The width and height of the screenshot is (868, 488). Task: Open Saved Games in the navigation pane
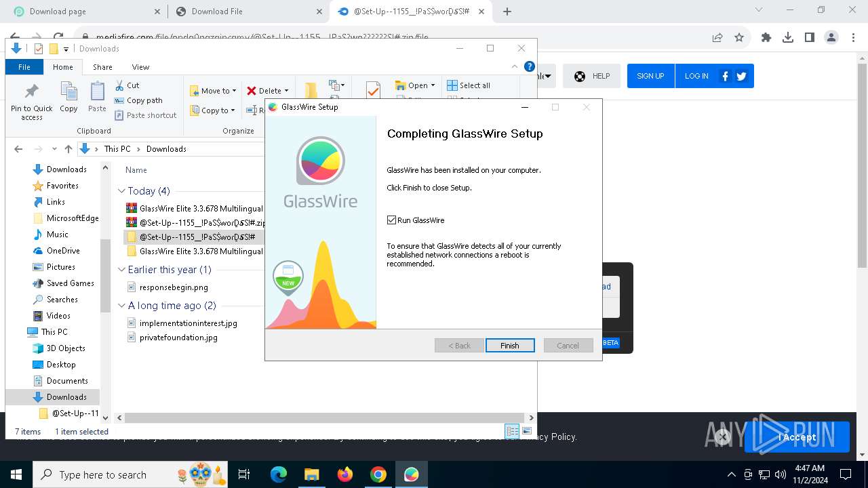coord(70,283)
